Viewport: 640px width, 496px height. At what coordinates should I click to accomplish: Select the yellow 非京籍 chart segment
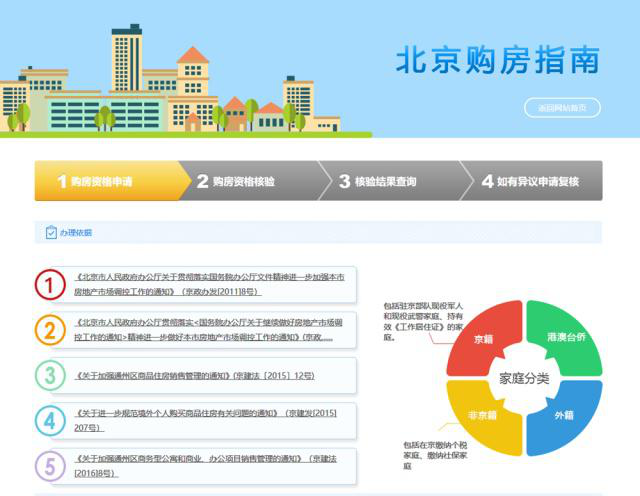click(484, 416)
